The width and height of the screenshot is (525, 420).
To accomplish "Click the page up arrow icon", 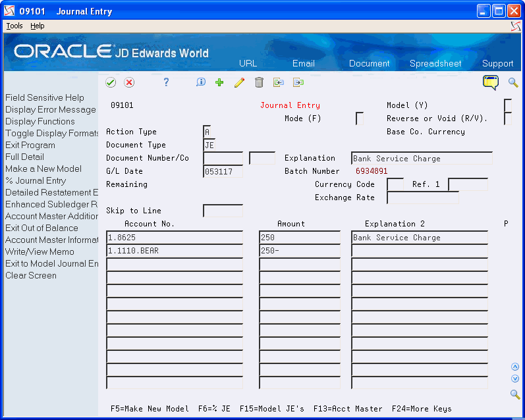I will (x=515, y=367).
